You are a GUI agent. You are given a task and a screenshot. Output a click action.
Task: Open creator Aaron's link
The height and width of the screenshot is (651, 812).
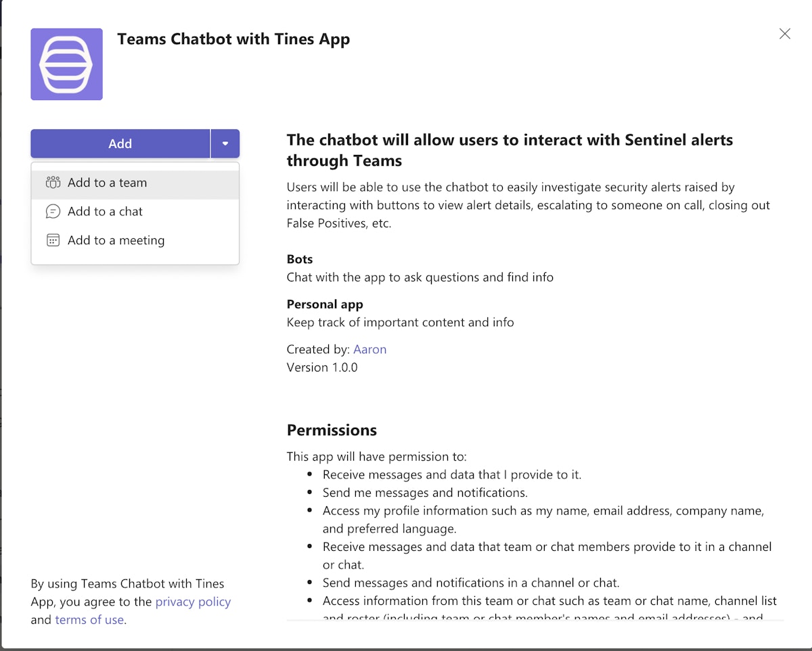click(x=369, y=349)
